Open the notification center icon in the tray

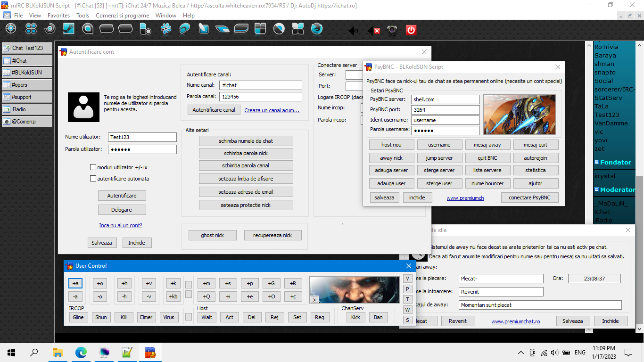[628, 352]
